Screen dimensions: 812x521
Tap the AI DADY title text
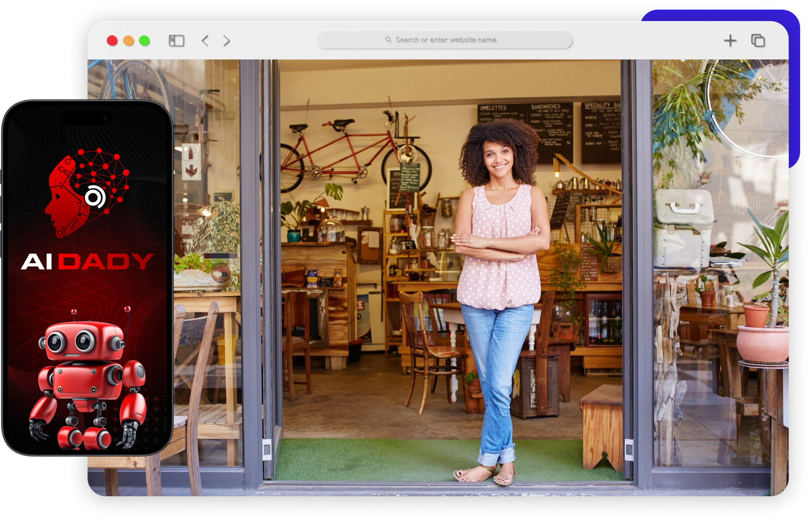87,261
